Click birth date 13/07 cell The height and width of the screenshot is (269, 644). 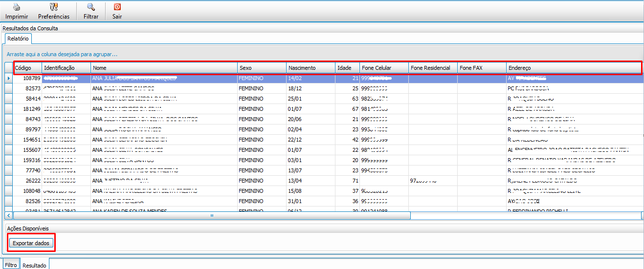click(311, 170)
